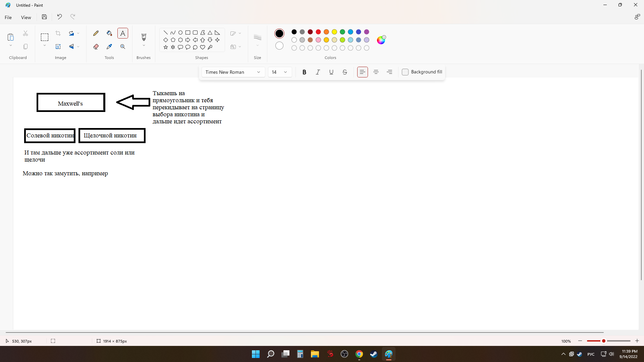This screenshot has height=362, width=644.
Task: Click the Undo arrow icon
Action: 59,17
